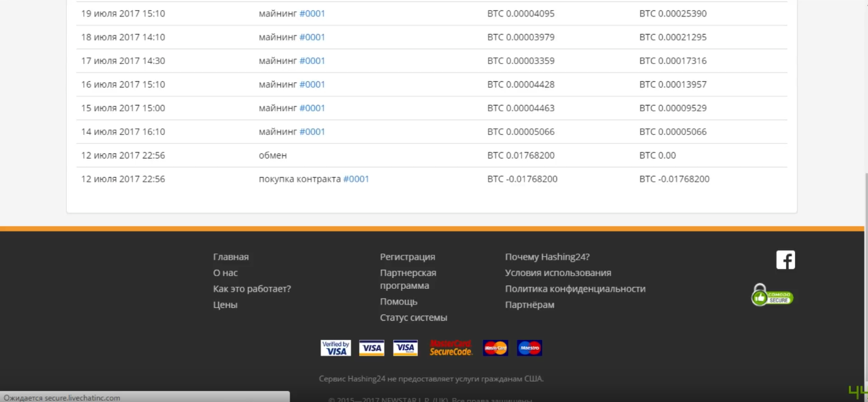This screenshot has height=402, width=868.
Task: Open Почему Hashing24? link
Action: (547, 257)
